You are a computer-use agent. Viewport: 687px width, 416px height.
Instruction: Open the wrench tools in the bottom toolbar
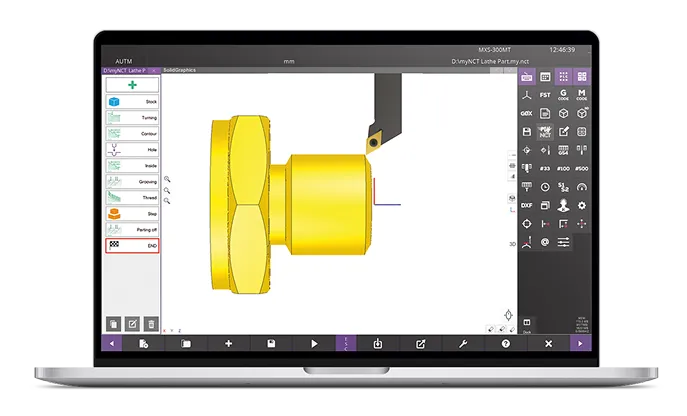[462, 343]
